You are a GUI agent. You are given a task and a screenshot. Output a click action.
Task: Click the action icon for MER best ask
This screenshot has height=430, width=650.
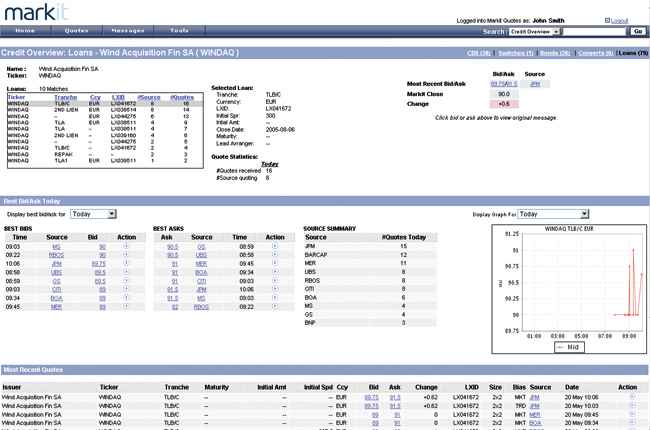pos(275,263)
